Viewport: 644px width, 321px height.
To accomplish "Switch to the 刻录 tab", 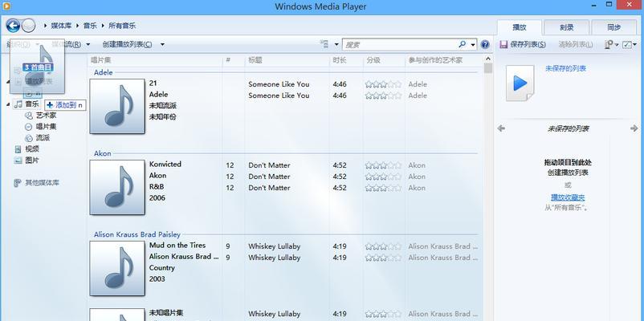I will (x=567, y=27).
